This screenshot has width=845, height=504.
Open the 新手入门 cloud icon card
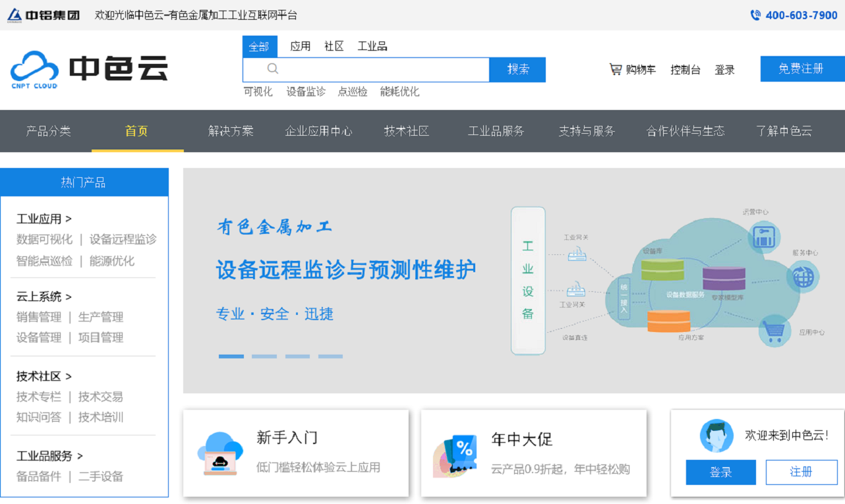[x=220, y=453]
